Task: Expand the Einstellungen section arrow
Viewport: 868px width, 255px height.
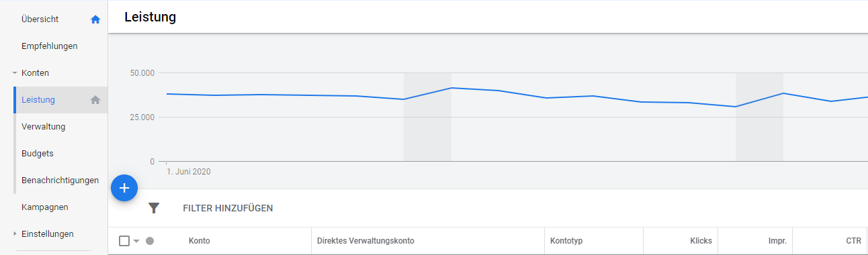Action: point(15,234)
